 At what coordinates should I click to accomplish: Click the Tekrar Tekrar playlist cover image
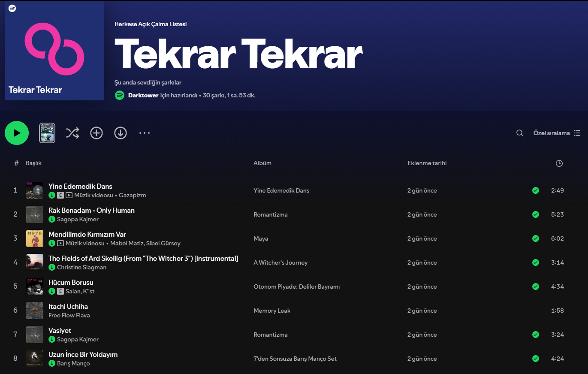click(x=54, y=51)
